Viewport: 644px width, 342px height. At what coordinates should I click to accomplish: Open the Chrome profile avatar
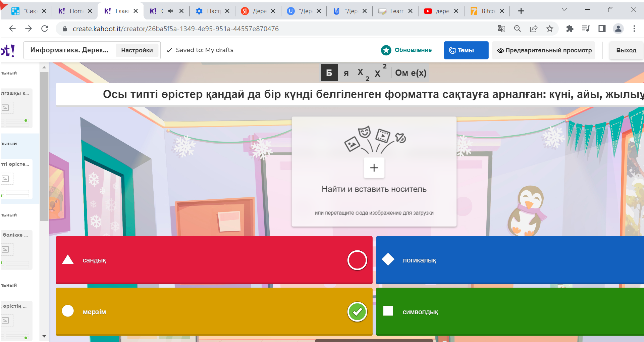[618, 29]
